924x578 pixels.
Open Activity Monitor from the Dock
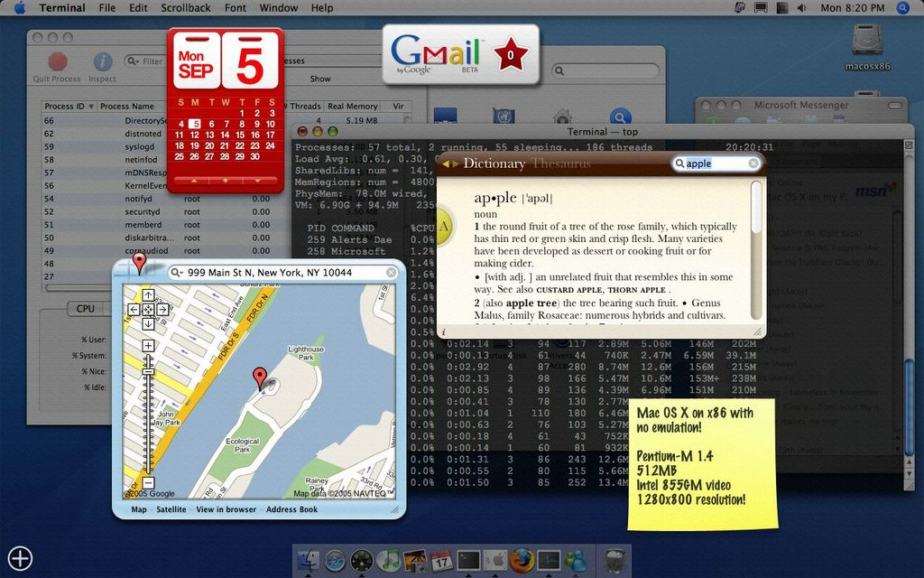click(549, 560)
